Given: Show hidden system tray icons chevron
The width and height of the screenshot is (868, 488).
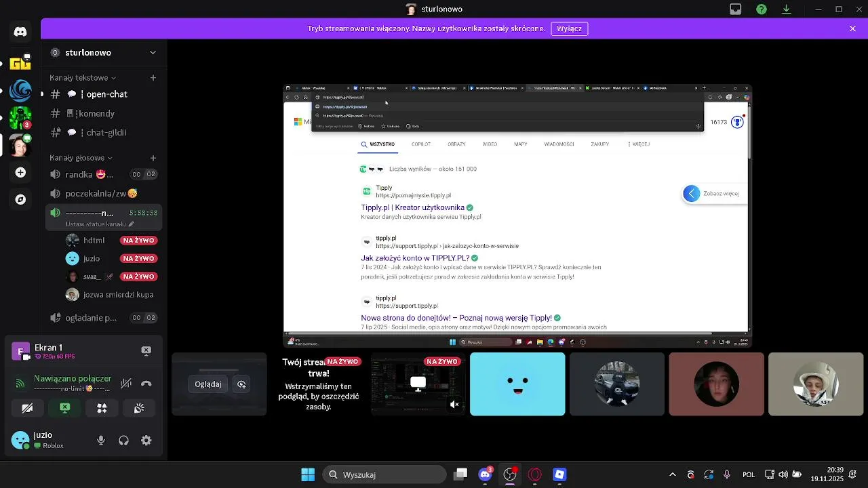Looking at the screenshot, I should tap(673, 474).
